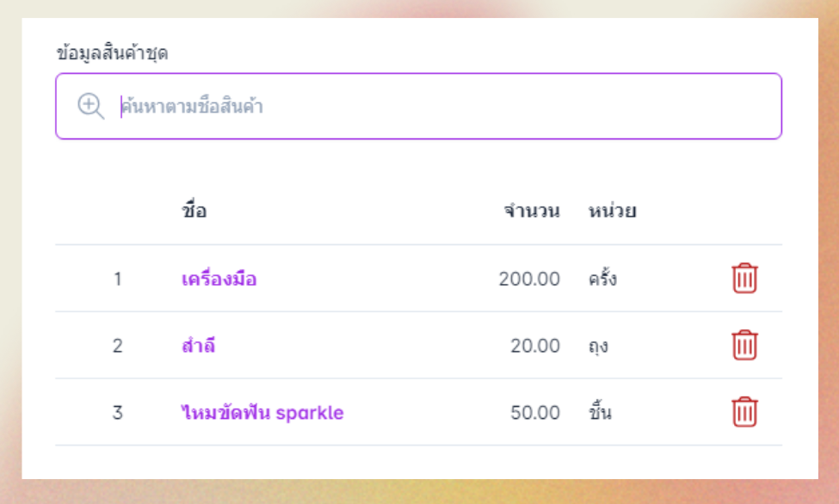
Task: Click the magnifier plus search icon
Action: 90,106
